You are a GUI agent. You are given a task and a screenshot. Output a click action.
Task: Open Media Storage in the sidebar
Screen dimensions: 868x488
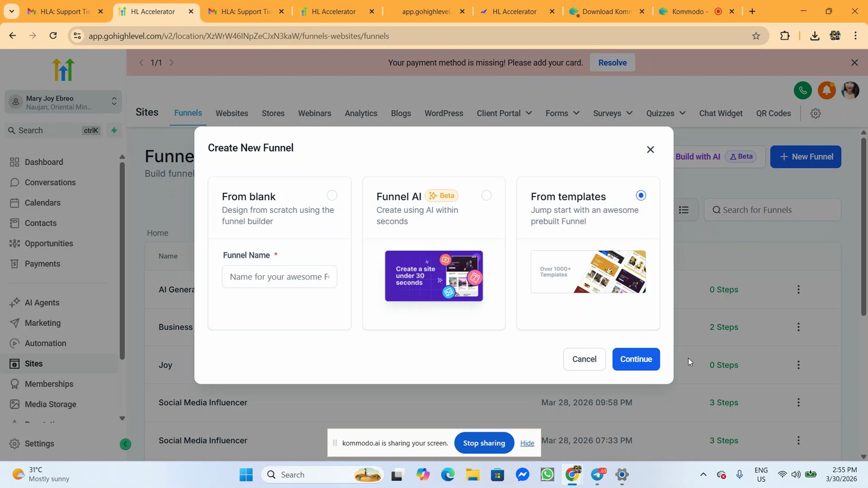pyautogui.click(x=50, y=404)
